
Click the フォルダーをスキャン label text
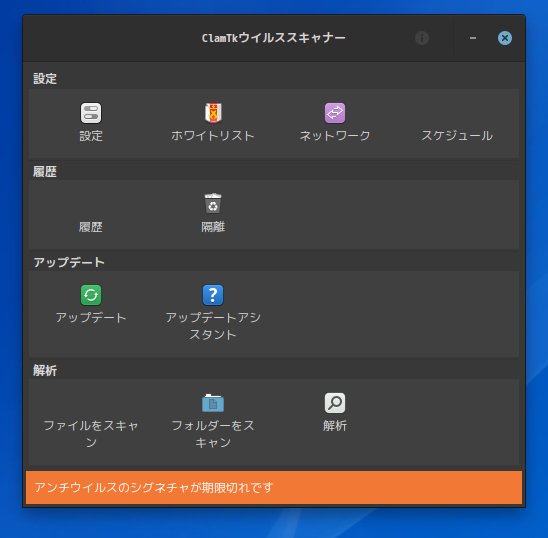coord(213,434)
